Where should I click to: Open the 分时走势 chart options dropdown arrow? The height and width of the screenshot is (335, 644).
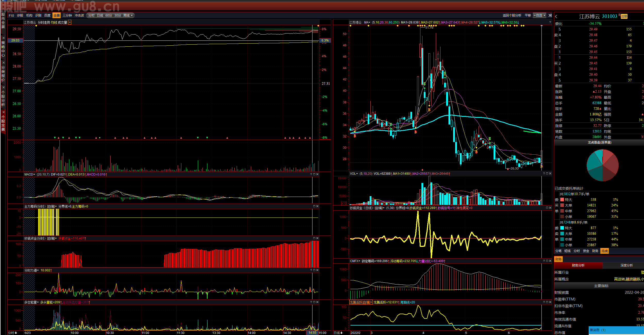70,22
